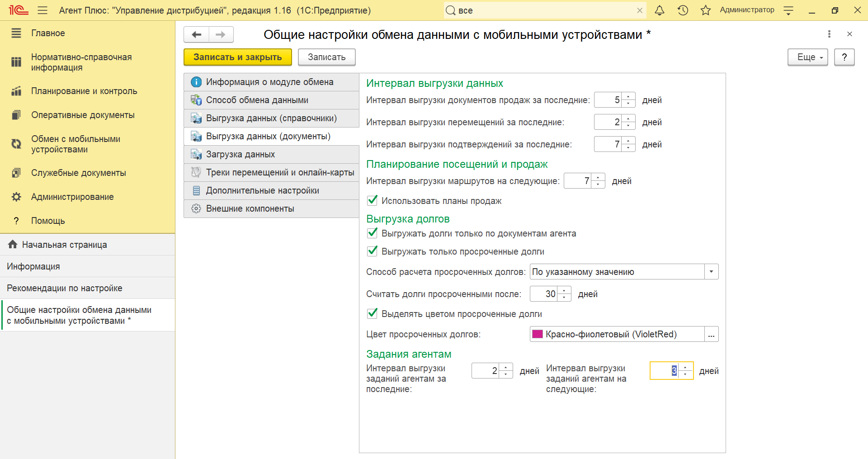
Task: Click the search field at top
Action: point(542,10)
